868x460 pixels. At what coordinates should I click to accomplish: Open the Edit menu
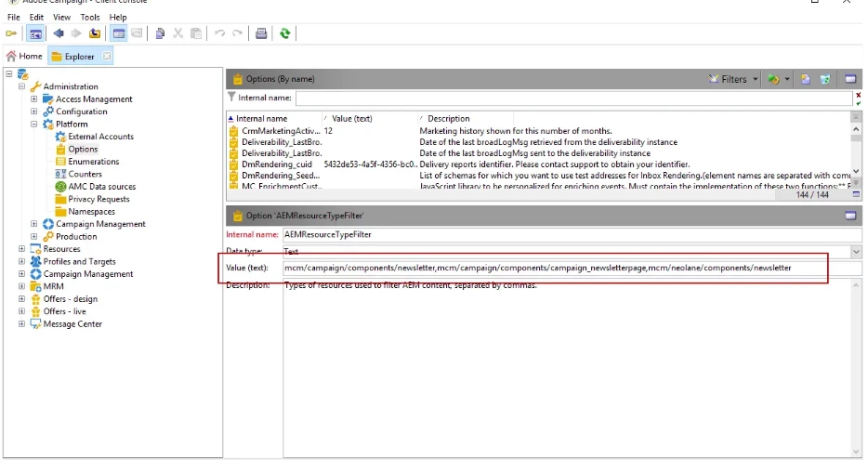point(36,17)
